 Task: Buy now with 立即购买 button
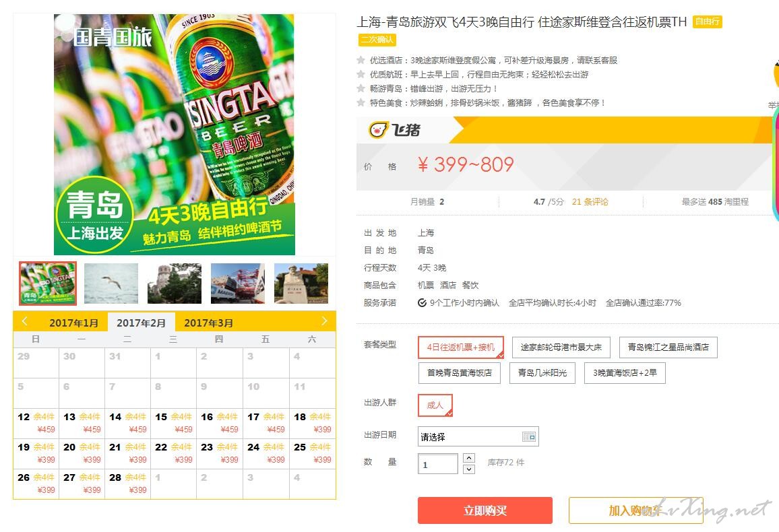point(485,510)
